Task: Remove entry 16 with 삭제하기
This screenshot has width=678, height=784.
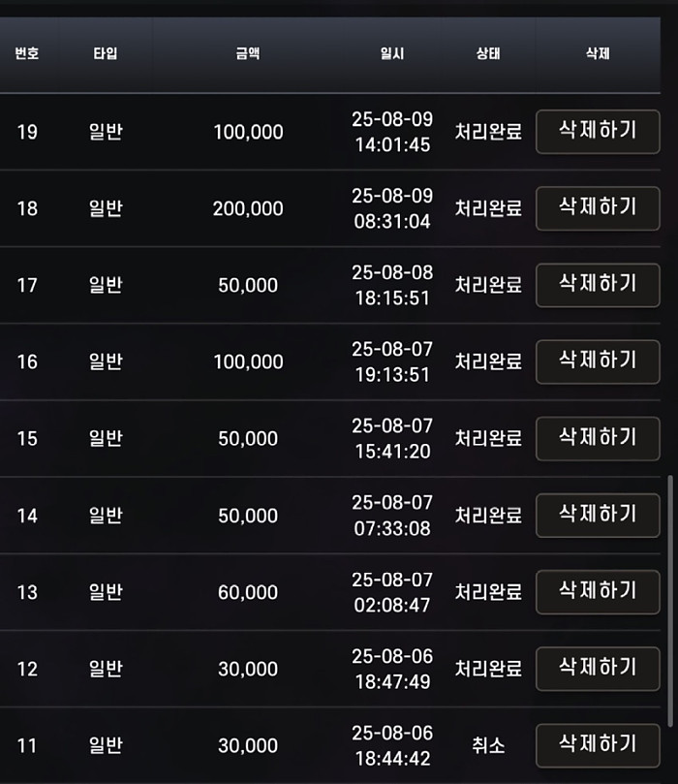Action: point(598,361)
